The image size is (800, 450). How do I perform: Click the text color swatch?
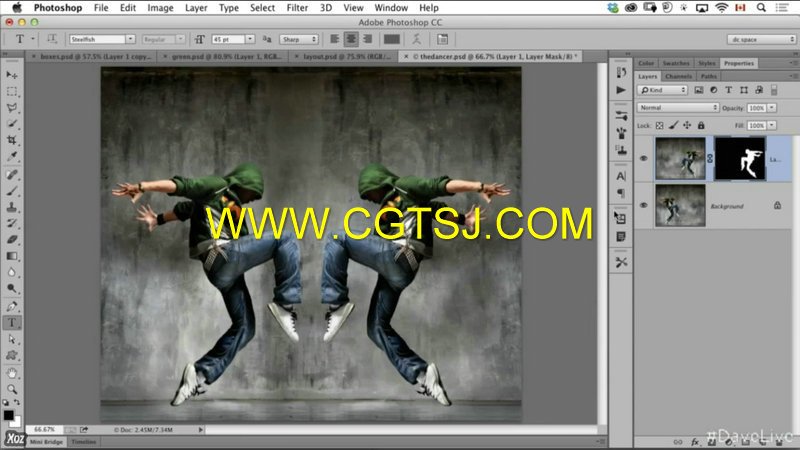(392, 39)
